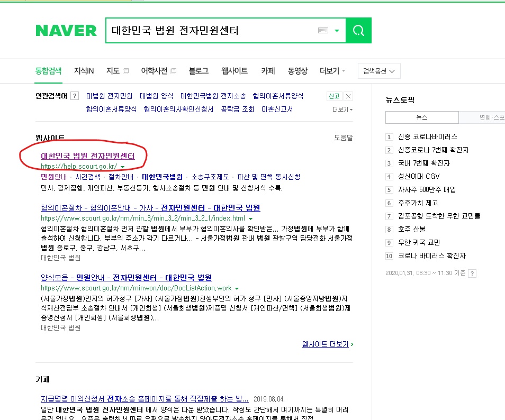Image resolution: width=505 pixels, height=420 pixels.
Task: Click the 지도 tab new-window icon
Action: point(126,71)
